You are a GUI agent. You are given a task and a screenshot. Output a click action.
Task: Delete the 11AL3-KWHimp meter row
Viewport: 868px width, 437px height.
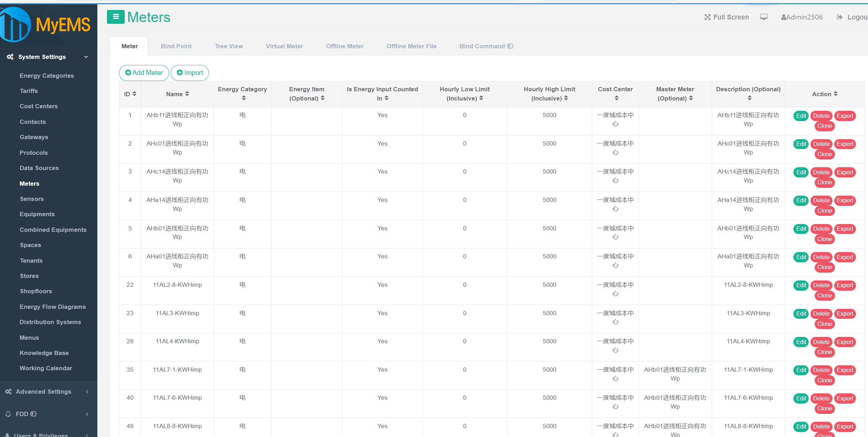(x=821, y=313)
